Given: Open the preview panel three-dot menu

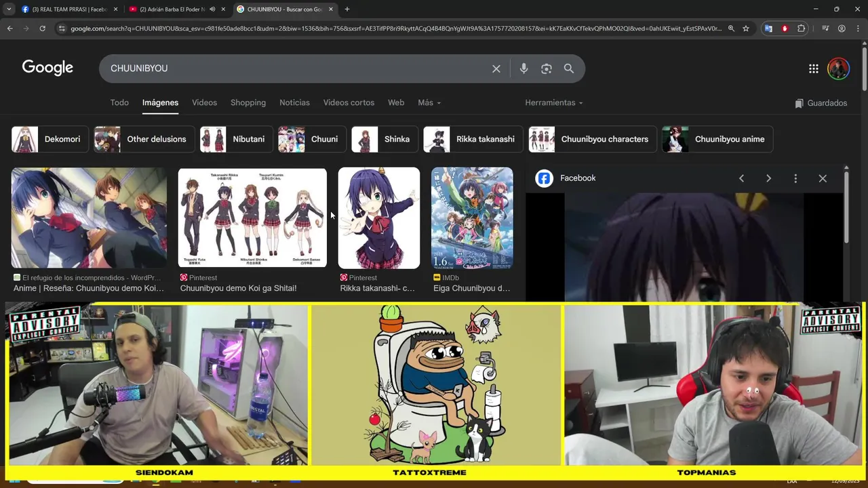Looking at the screenshot, I should pyautogui.click(x=795, y=178).
